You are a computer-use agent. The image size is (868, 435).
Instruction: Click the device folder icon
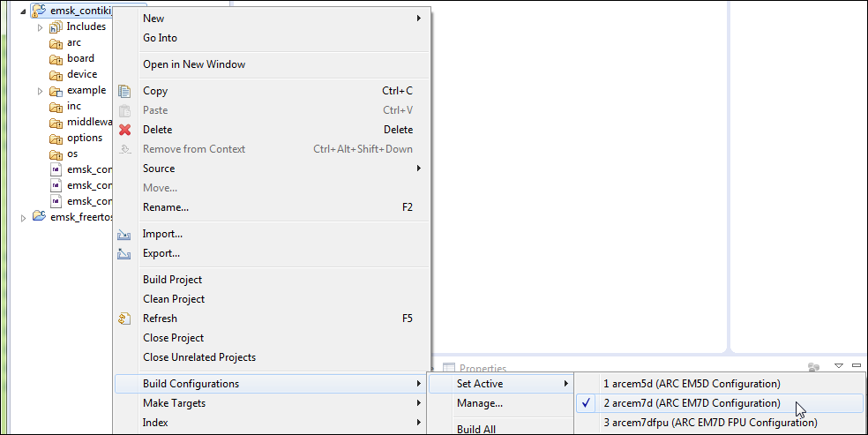[x=56, y=75]
